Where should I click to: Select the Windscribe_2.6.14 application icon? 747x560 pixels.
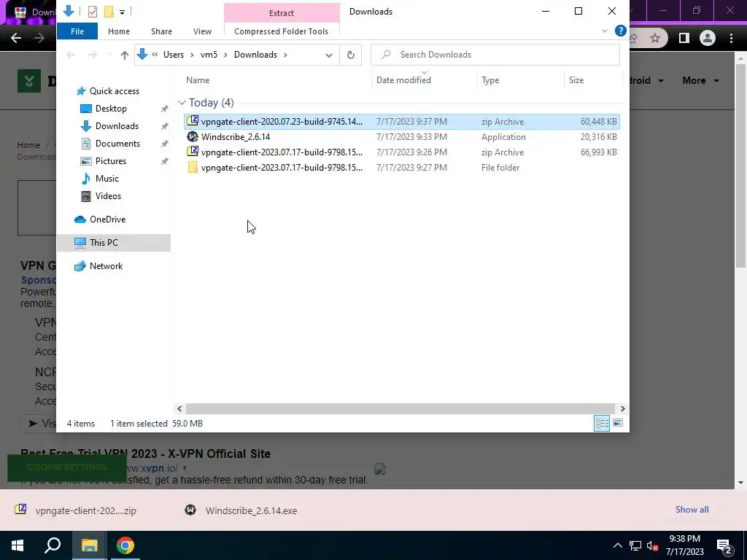click(193, 136)
